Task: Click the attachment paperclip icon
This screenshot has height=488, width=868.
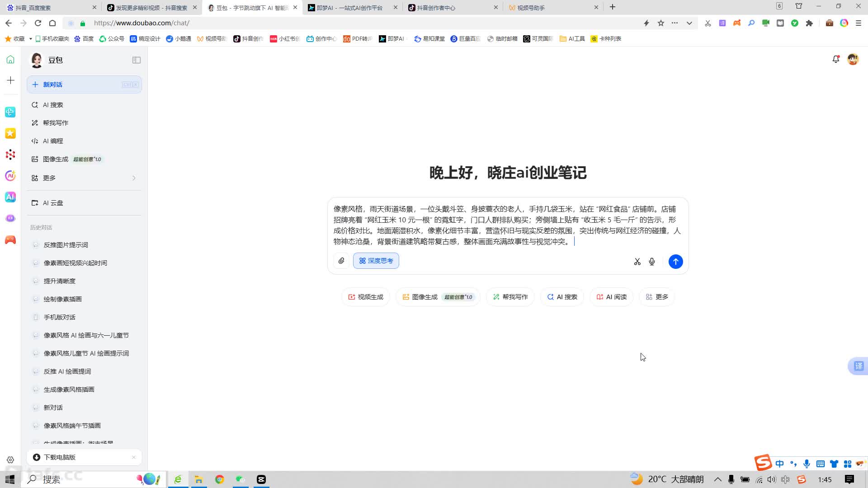Action: (341, 261)
